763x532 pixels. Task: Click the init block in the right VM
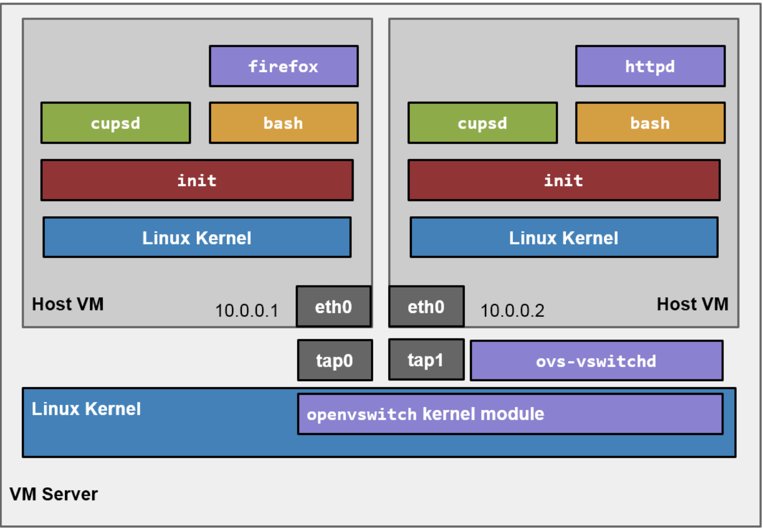pos(564,180)
